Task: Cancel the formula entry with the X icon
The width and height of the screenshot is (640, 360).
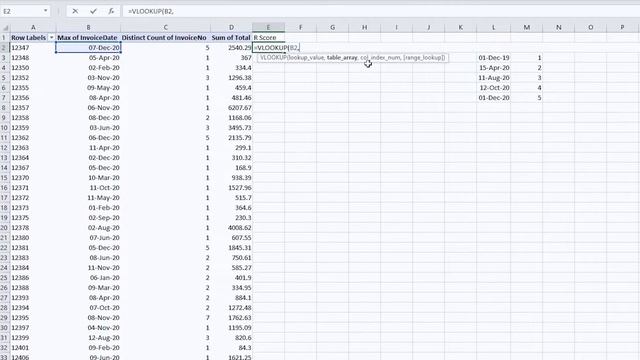Action: pyautogui.click(x=75, y=11)
